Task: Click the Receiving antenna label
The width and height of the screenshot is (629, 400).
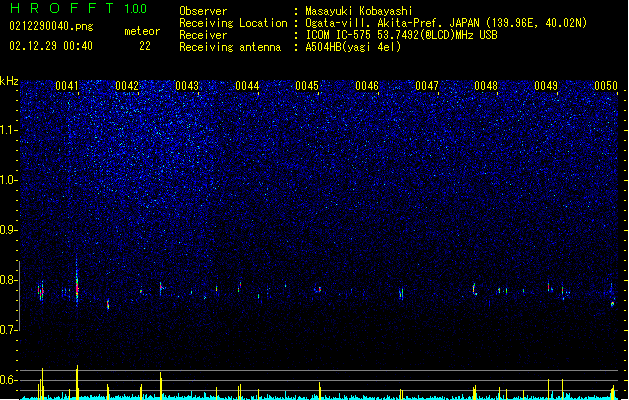Action: coord(230,47)
